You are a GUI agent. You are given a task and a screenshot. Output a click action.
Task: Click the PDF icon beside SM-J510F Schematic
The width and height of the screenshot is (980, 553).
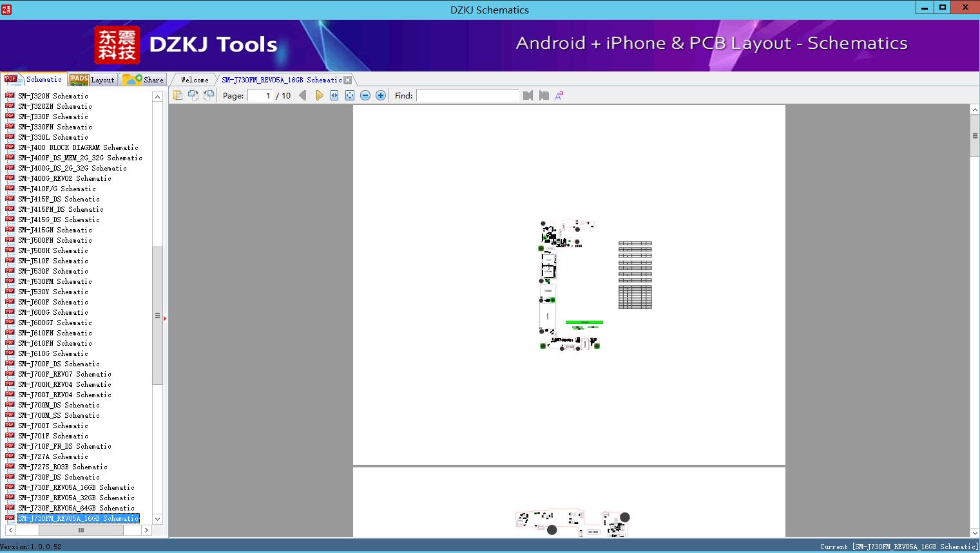pos(10,260)
